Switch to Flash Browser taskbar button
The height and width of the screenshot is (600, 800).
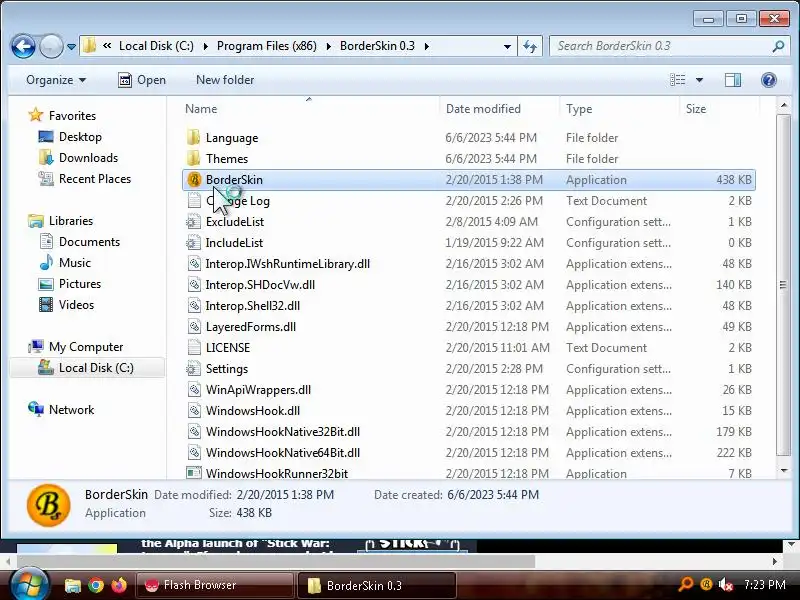215,585
